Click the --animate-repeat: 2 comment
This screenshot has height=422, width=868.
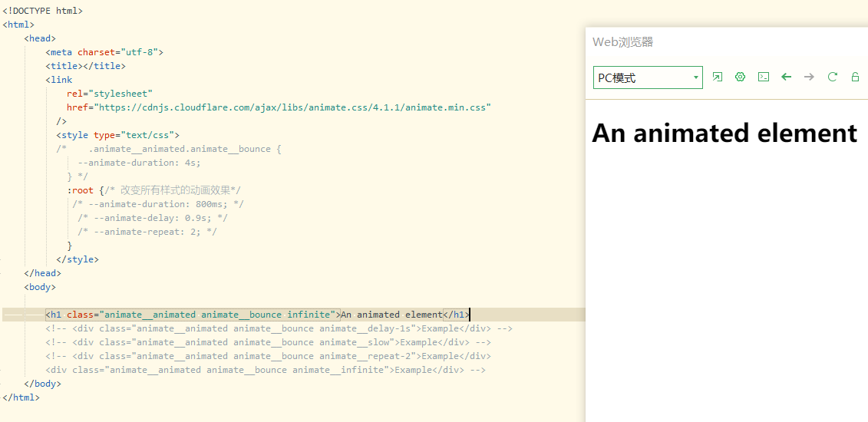147,232
